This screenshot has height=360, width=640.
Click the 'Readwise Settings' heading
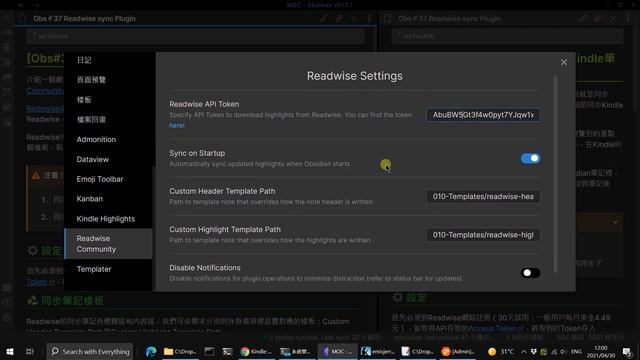355,76
